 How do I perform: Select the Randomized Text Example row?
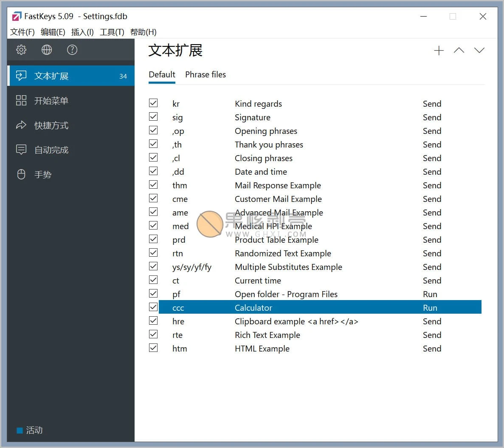(283, 253)
